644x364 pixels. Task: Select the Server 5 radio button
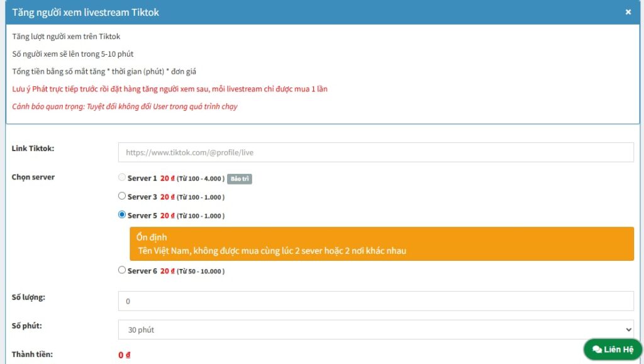121,214
